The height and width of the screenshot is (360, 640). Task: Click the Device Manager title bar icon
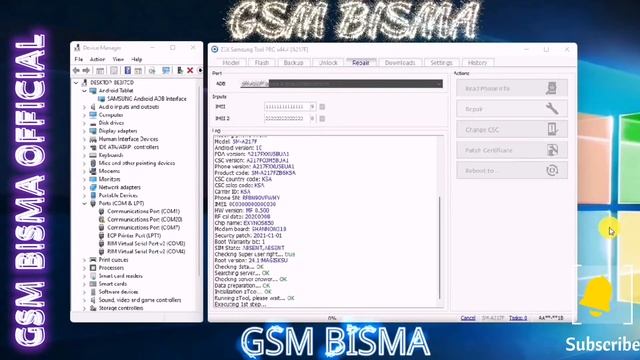point(77,48)
